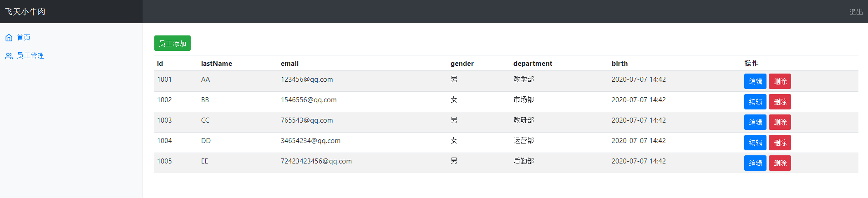Click the lastName column header
This screenshot has height=198, width=868.
pyautogui.click(x=217, y=64)
